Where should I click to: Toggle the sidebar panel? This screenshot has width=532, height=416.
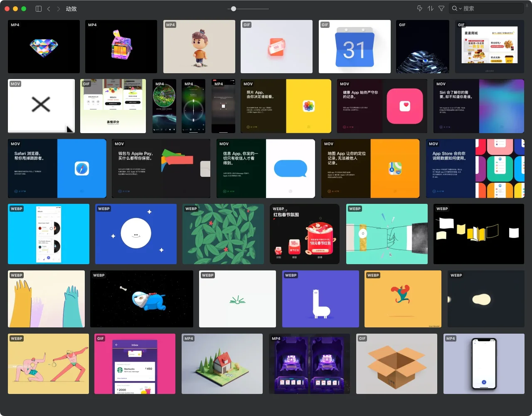39,9
